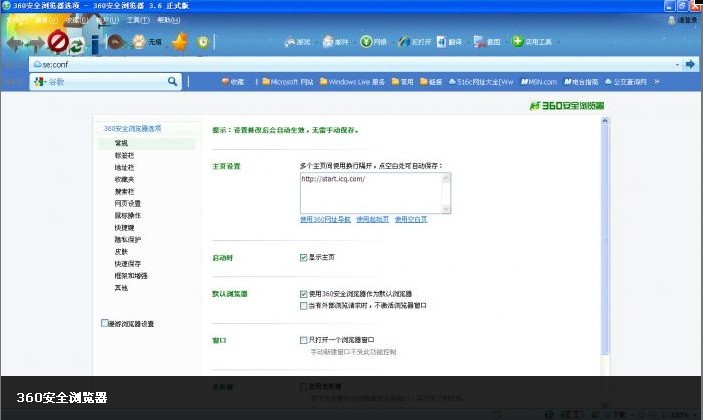Uncheck the 显示主页 startup checkbox
This screenshot has height=420, width=703.
coord(304,257)
